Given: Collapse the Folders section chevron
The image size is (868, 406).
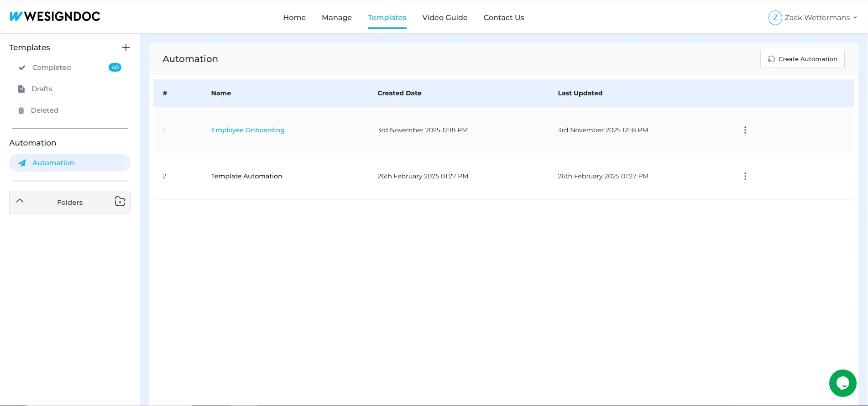Looking at the screenshot, I should pyautogui.click(x=20, y=201).
